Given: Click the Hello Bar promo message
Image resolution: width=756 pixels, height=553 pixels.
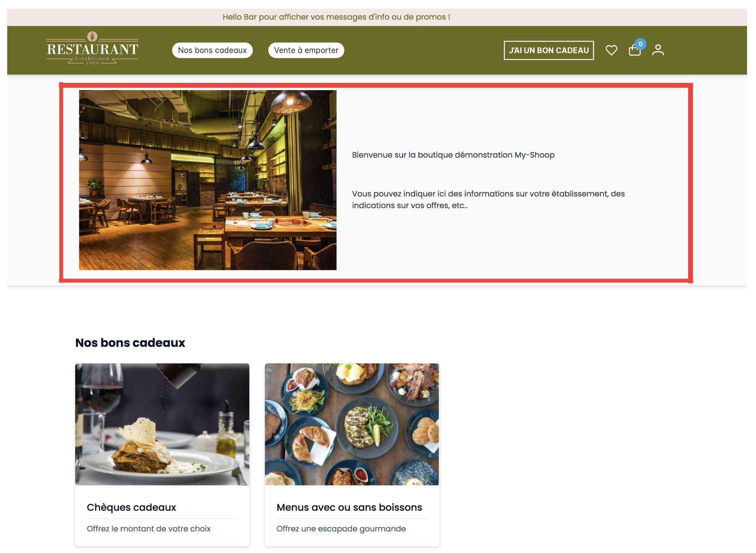Looking at the screenshot, I should pyautogui.click(x=336, y=17).
